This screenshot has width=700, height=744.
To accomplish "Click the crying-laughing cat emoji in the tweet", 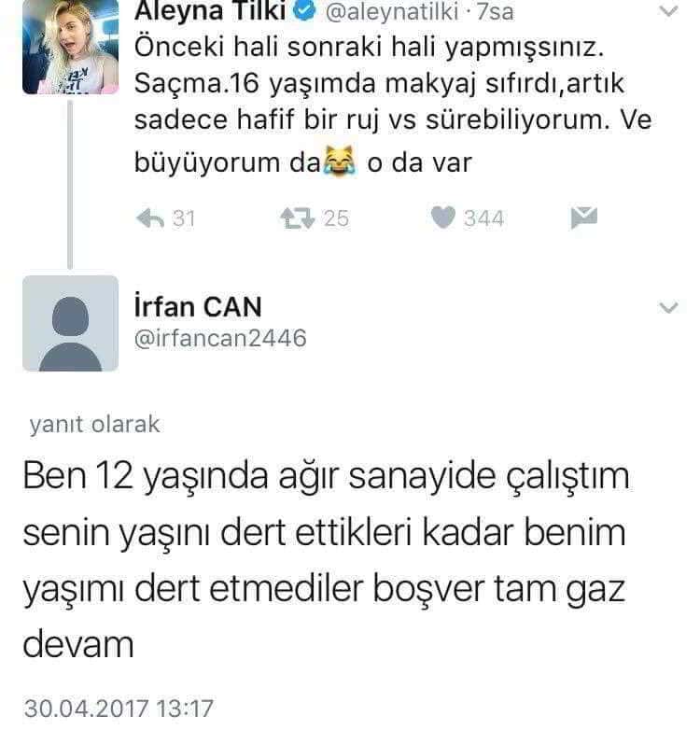I will pyautogui.click(x=339, y=161).
